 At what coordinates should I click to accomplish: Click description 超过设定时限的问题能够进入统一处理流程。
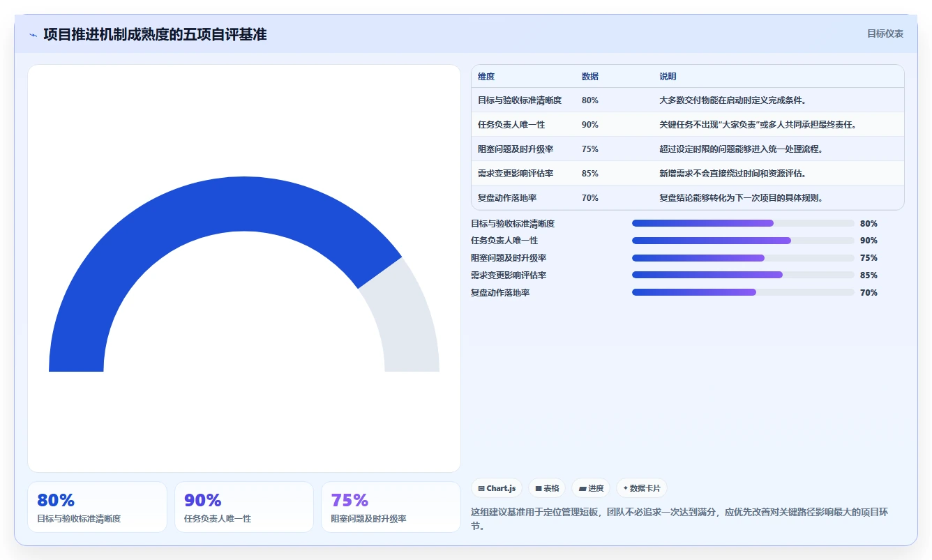(x=742, y=149)
